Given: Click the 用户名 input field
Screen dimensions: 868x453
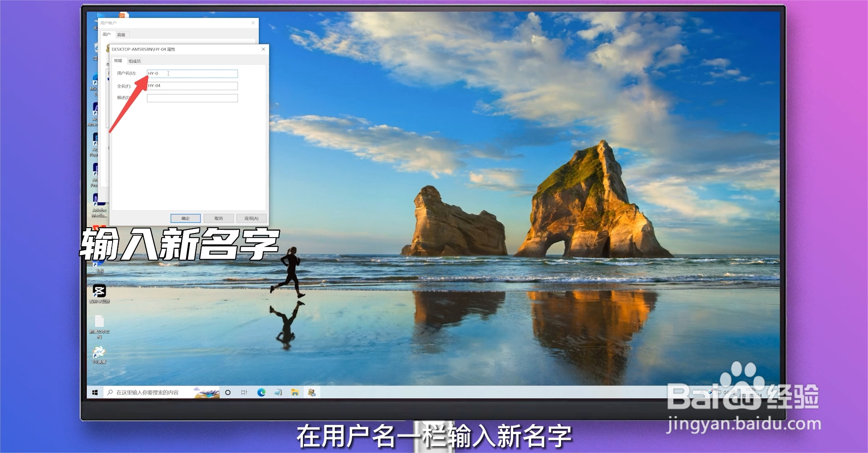Looking at the screenshot, I should click(x=192, y=74).
